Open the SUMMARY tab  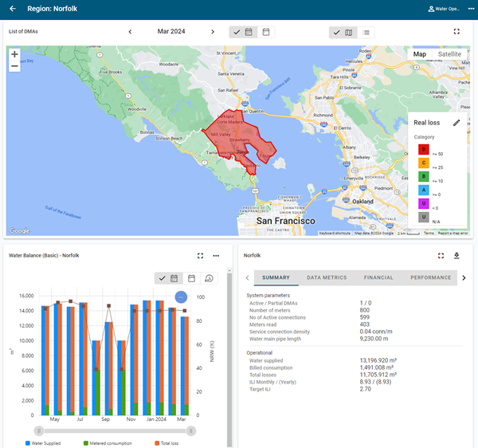pyautogui.click(x=276, y=277)
